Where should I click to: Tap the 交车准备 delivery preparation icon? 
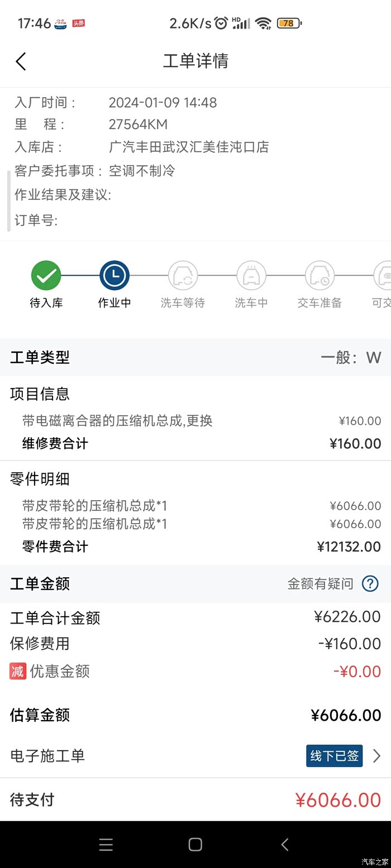320,275
